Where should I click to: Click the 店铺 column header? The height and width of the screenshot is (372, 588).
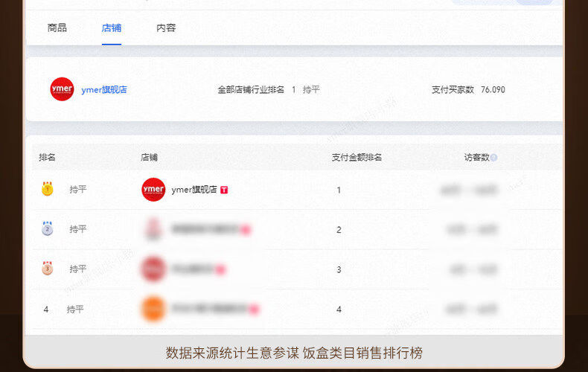149,158
